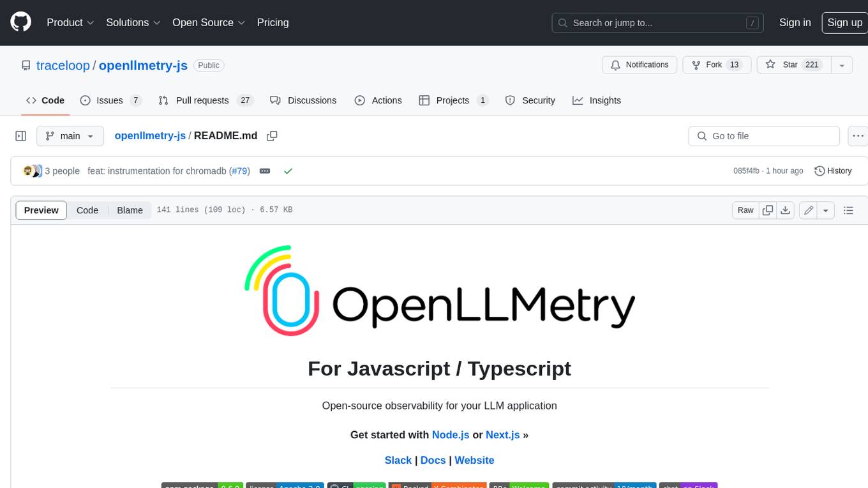Image resolution: width=868 pixels, height=488 pixels.
Task: Switch to the Actions tab
Action: (x=378, y=100)
